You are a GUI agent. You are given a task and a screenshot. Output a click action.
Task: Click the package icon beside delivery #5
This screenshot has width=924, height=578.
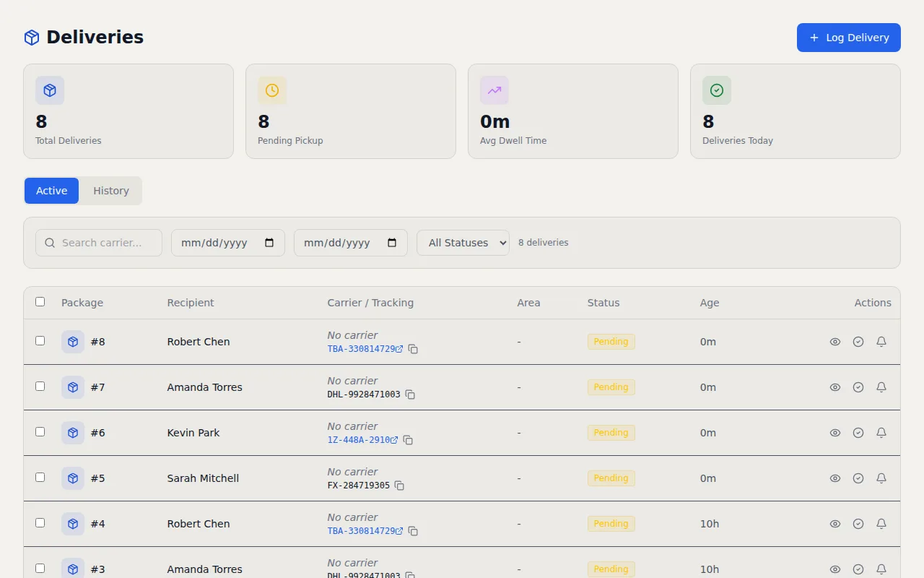(72, 478)
